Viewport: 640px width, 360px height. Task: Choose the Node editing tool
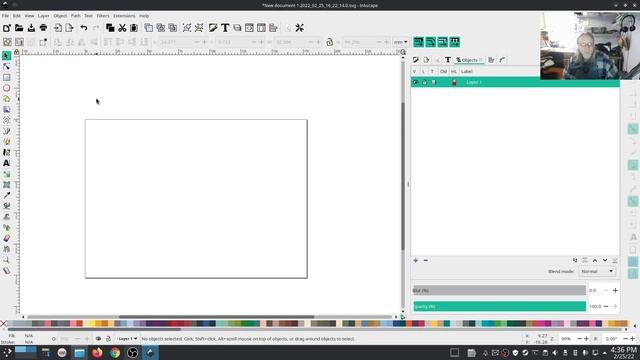[7, 66]
